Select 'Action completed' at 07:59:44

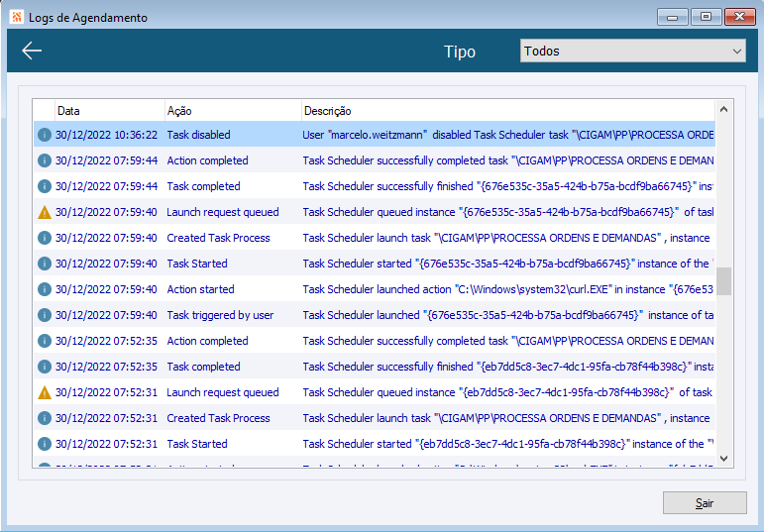[207, 160]
